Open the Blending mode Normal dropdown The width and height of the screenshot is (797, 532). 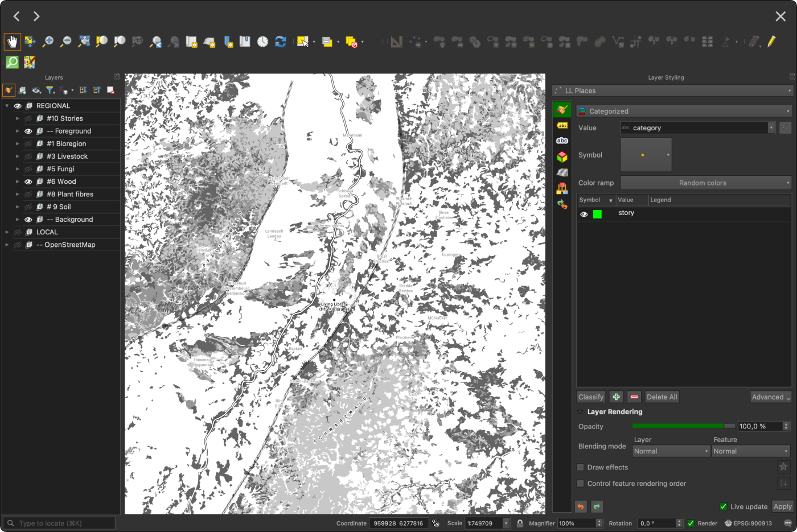pyautogui.click(x=671, y=451)
